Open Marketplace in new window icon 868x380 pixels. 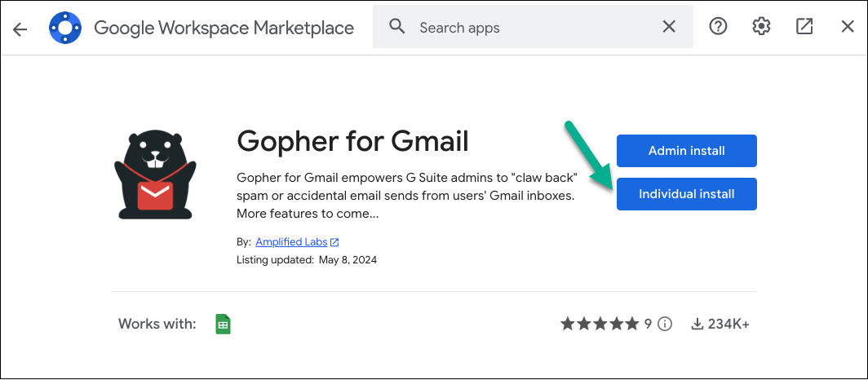(804, 27)
